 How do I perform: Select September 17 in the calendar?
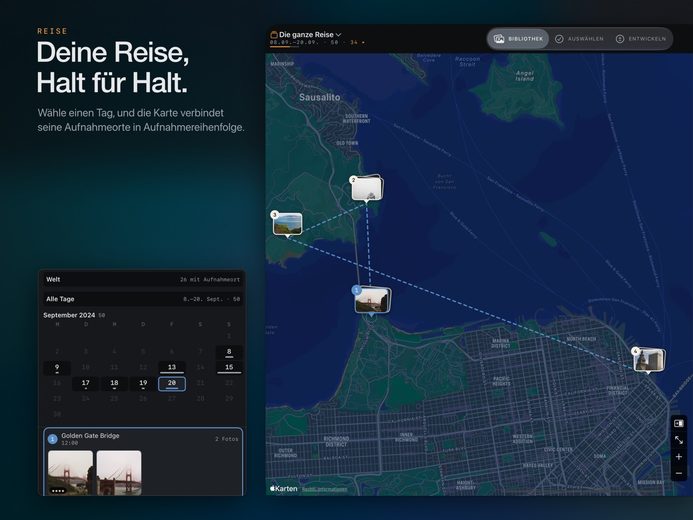click(86, 383)
